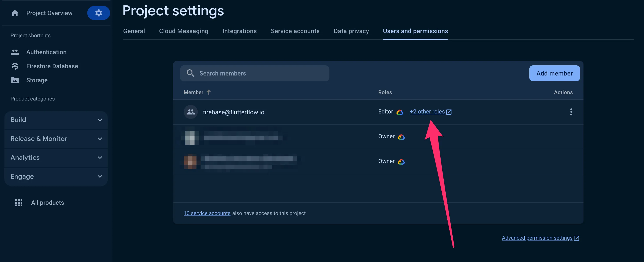Open the +2 other roles link
Image resolution: width=644 pixels, height=262 pixels.
coord(427,112)
